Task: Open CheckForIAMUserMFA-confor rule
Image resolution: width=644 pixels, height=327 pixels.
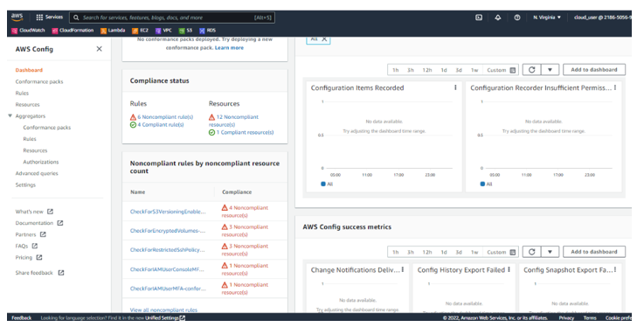Action: point(168,289)
